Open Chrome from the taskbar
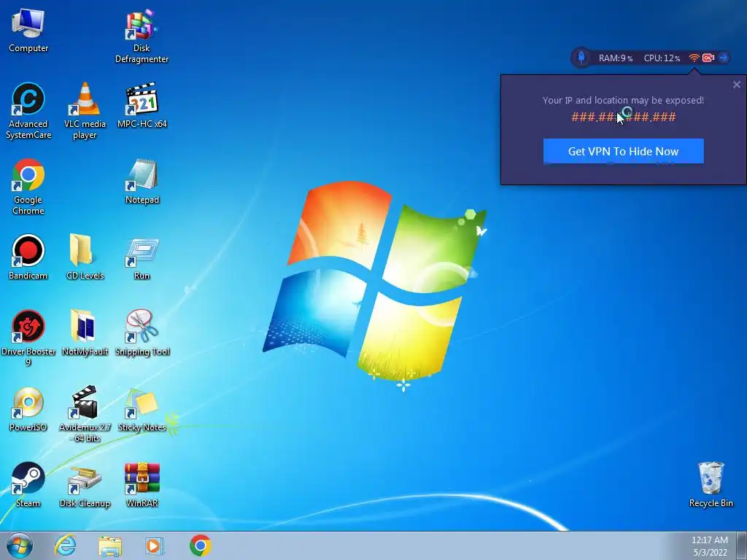The height and width of the screenshot is (560, 747). 201,545
